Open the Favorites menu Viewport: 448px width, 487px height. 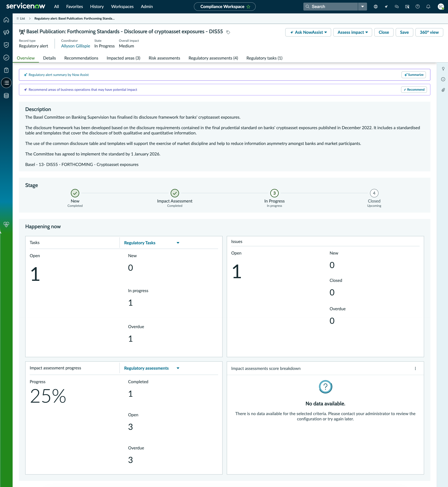click(74, 7)
